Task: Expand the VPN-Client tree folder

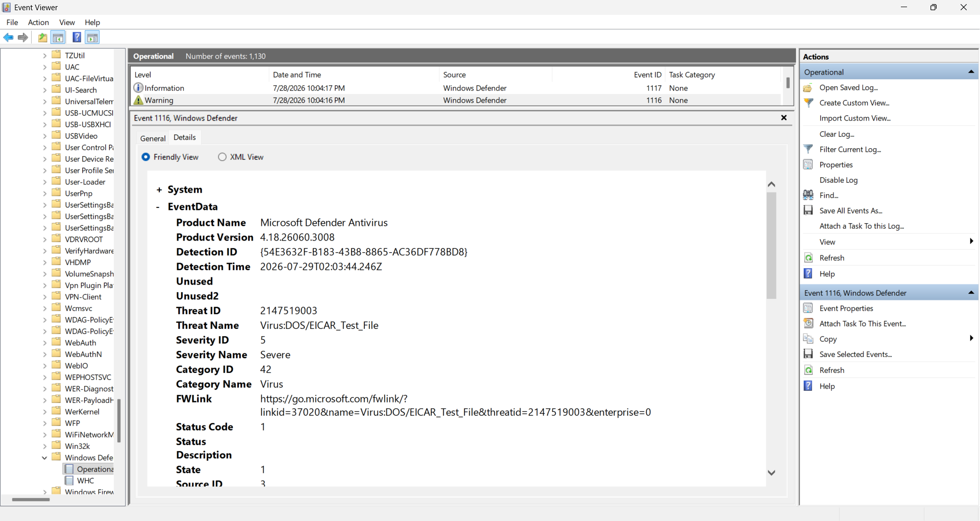Action: point(44,297)
